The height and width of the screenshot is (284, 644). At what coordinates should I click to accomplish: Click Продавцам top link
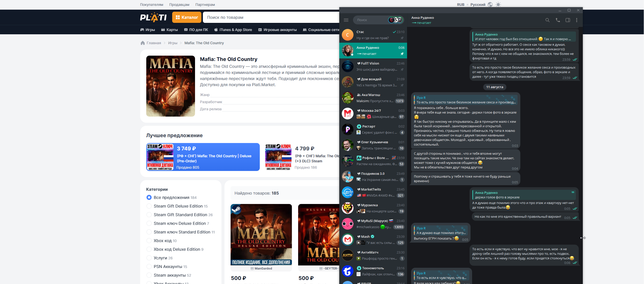(x=179, y=5)
